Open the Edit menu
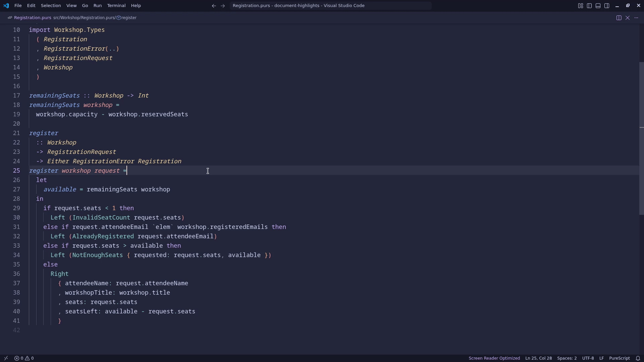 point(31,6)
